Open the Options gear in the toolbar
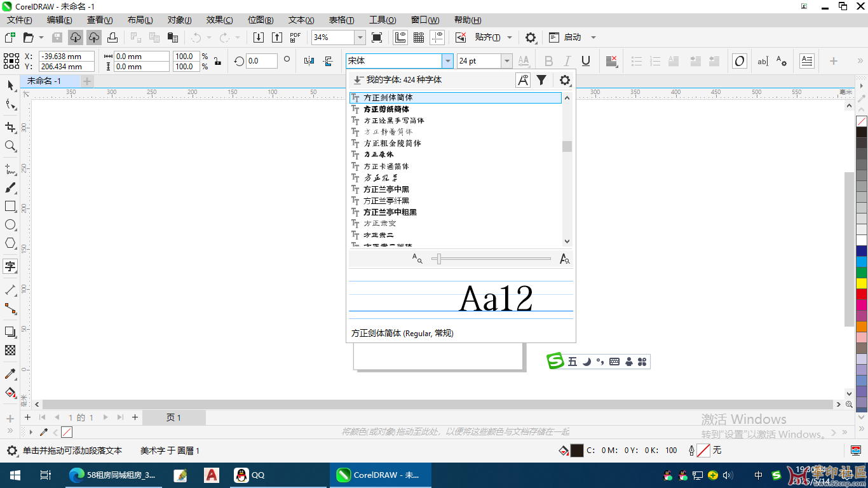Screen dimensions: 868x488 531,37
